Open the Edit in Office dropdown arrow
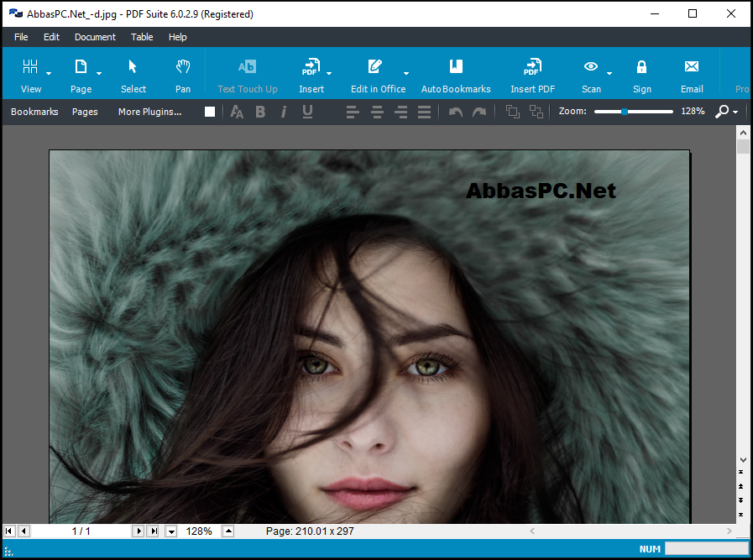 [x=406, y=74]
